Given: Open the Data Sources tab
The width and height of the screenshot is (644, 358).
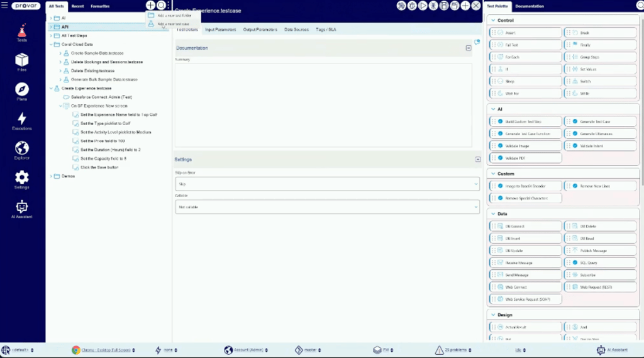Looking at the screenshot, I should coord(297,30).
